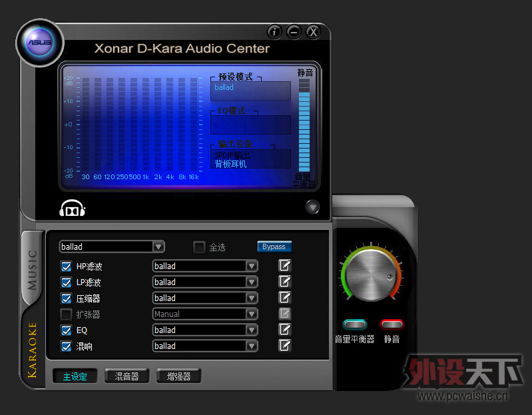Edit the 混响 settings
The width and height of the screenshot is (532, 415).
(285, 346)
